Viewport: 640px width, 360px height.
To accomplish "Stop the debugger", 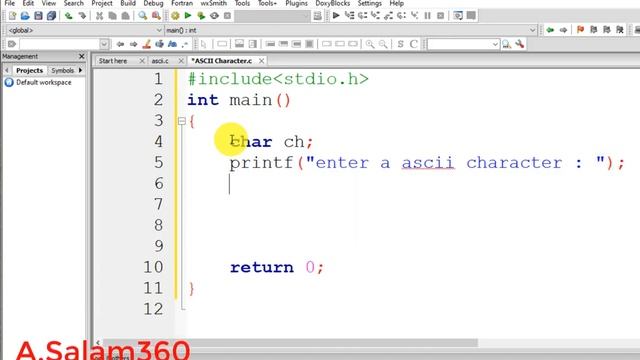I will (x=440, y=16).
